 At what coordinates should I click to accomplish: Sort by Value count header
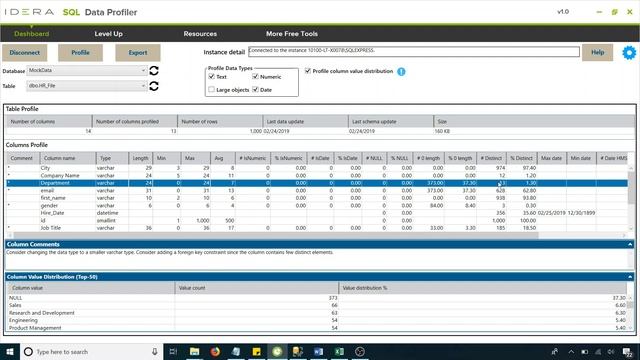point(257,288)
